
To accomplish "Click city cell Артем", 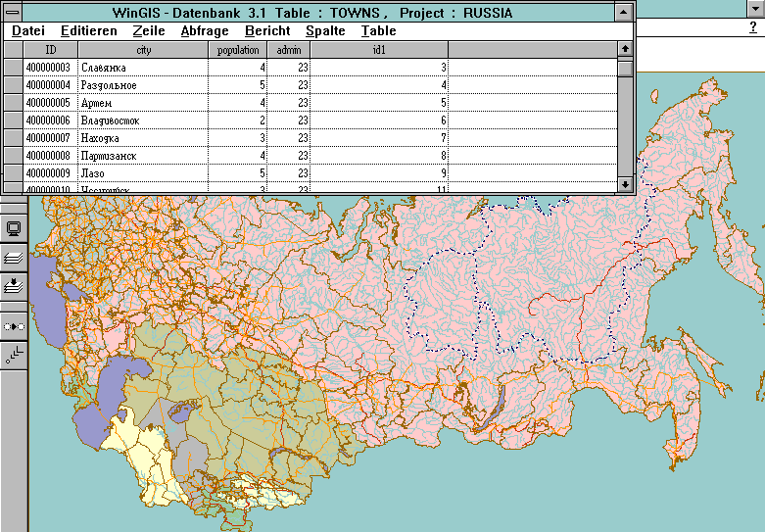I will tap(143, 103).
